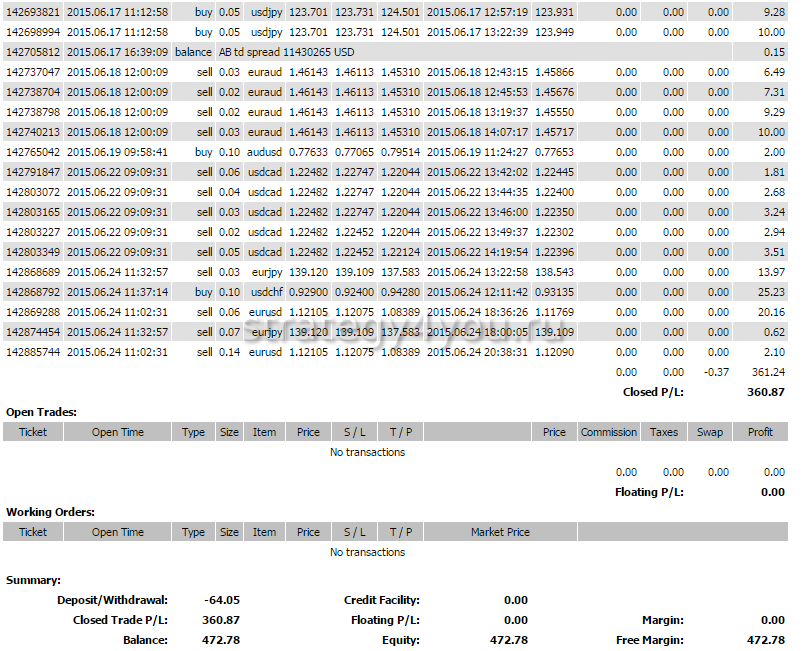Click the audusd item in ticket 142765042 row

(265, 152)
